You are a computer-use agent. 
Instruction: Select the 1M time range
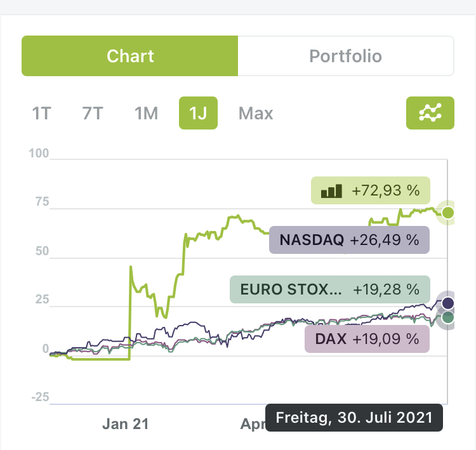coord(146,114)
